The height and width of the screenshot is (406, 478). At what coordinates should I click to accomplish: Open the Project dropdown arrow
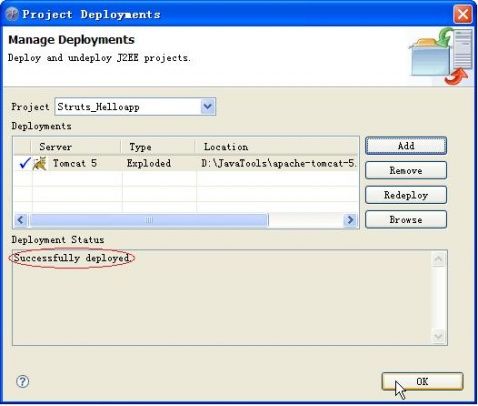tap(208, 107)
